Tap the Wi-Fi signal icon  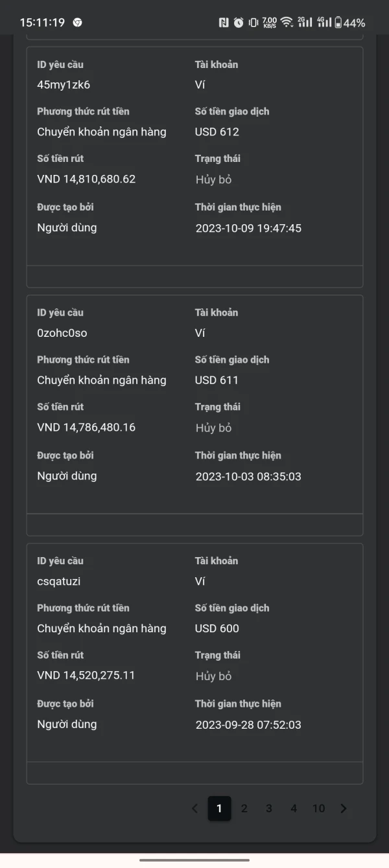coord(287,23)
